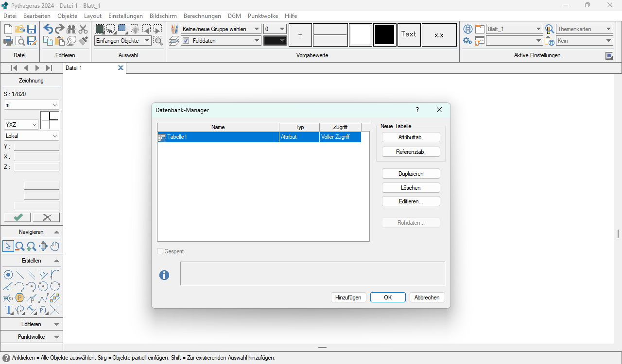Select the arrow pointer tool in Navigieren
The width and height of the screenshot is (622, 364).
pyautogui.click(x=8, y=246)
